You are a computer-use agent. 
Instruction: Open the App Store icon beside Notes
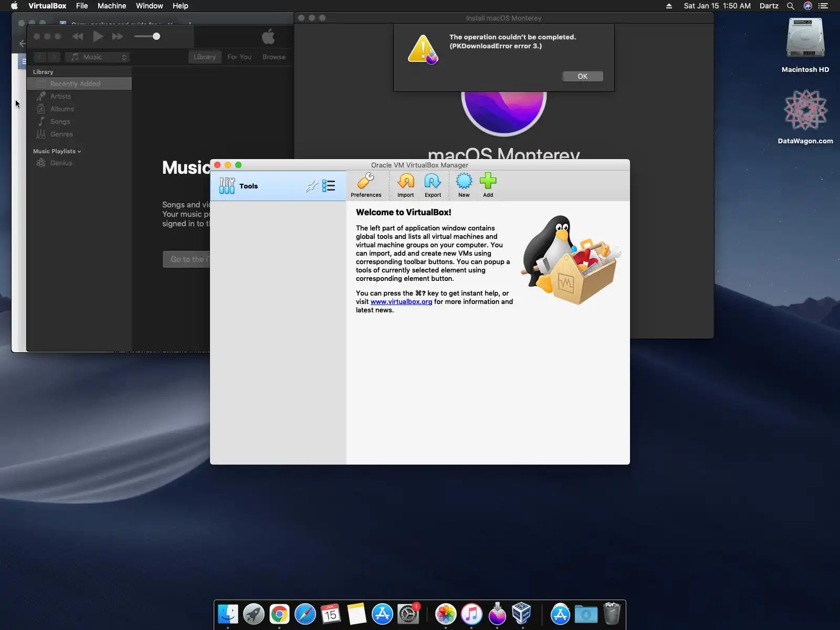pos(382,614)
